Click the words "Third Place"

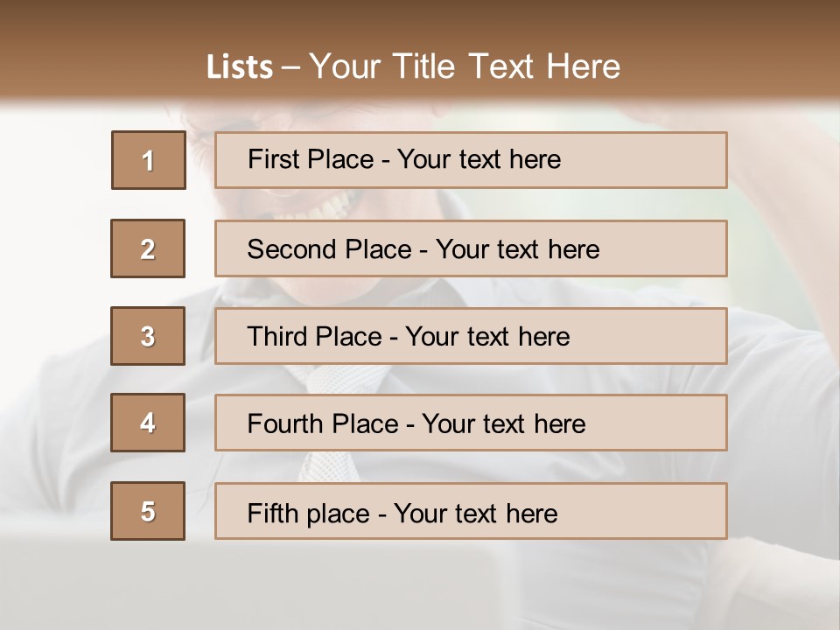point(314,336)
